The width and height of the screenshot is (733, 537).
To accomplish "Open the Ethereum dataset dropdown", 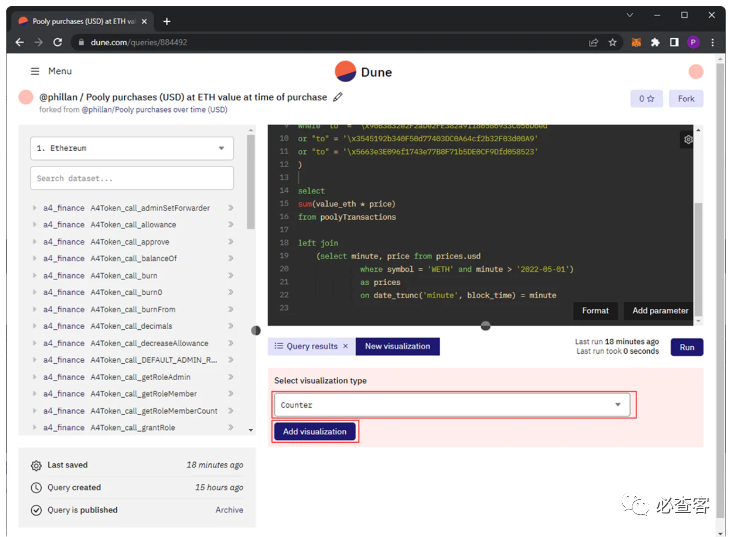I will 132,148.
